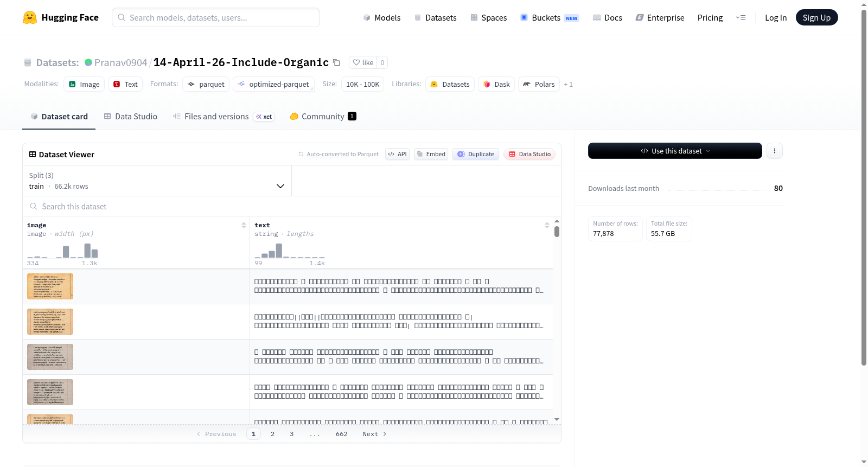Viewport: 868px width, 467px height.
Task: Click the page vertical scrollbar
Action: [864, 188]
